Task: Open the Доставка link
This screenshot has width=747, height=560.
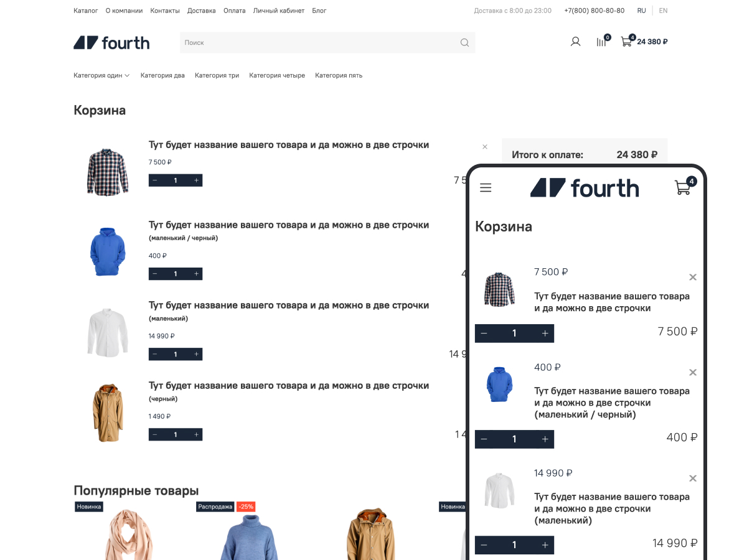Action: click(x=202, y=11)
